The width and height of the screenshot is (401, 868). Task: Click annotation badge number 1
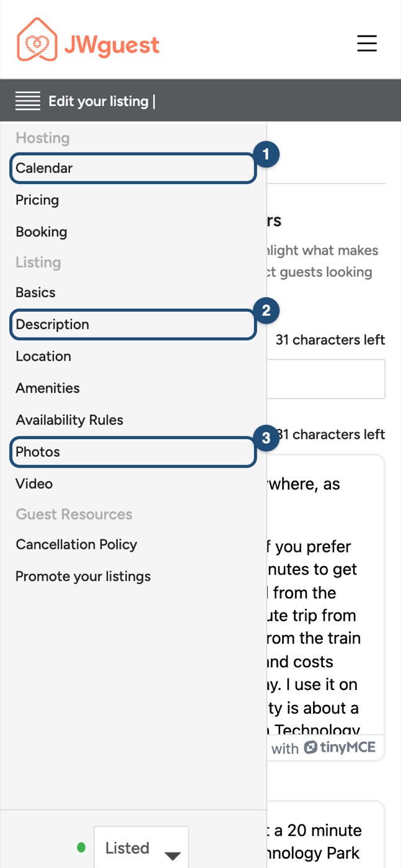(266, 154)
